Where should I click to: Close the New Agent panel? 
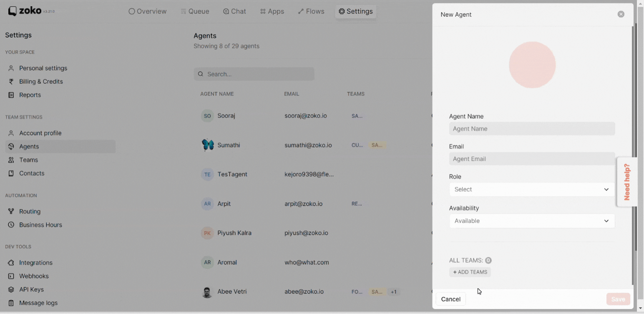(x=621, y=14)
